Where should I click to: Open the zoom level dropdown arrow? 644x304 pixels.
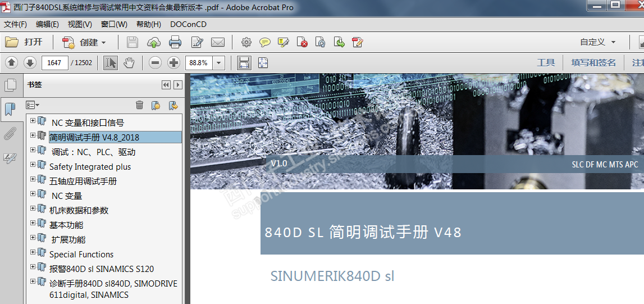(219, 63)
